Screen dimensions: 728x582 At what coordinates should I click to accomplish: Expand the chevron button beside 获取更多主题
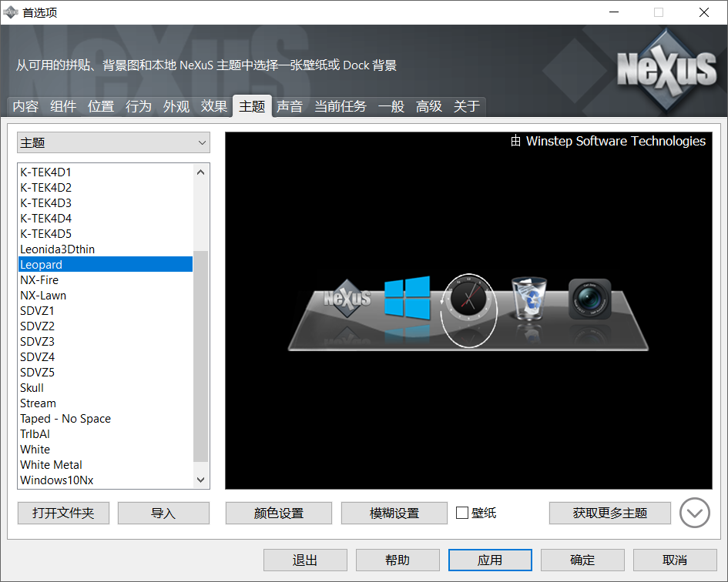[694, 513]
